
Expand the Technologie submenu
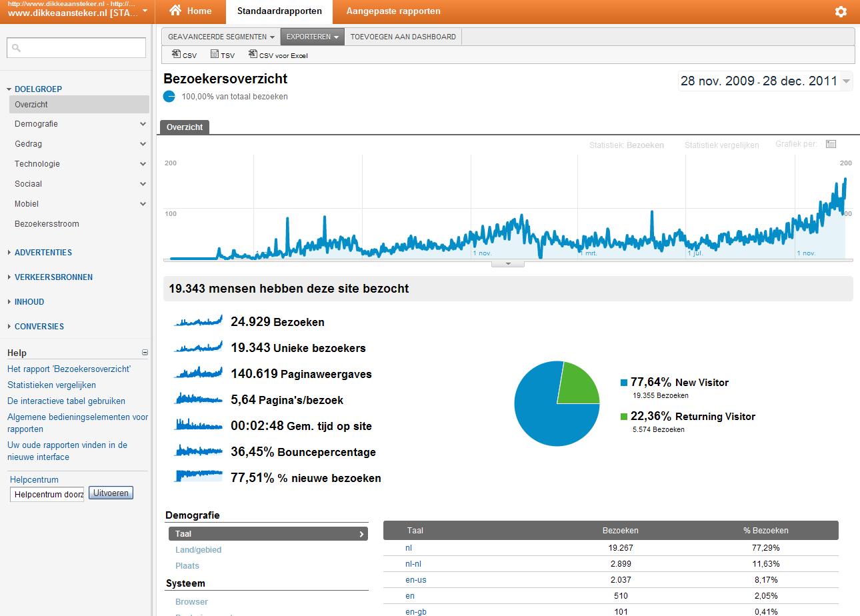(143, 164)
